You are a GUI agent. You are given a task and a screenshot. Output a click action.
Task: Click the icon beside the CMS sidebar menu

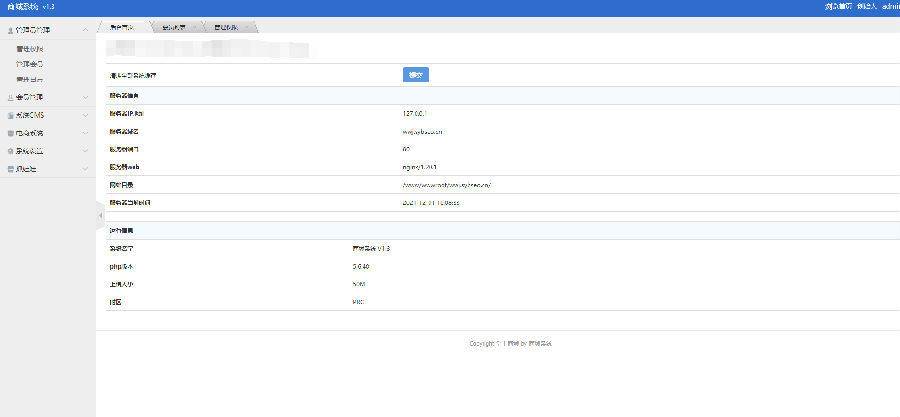(x=10, y=115)
